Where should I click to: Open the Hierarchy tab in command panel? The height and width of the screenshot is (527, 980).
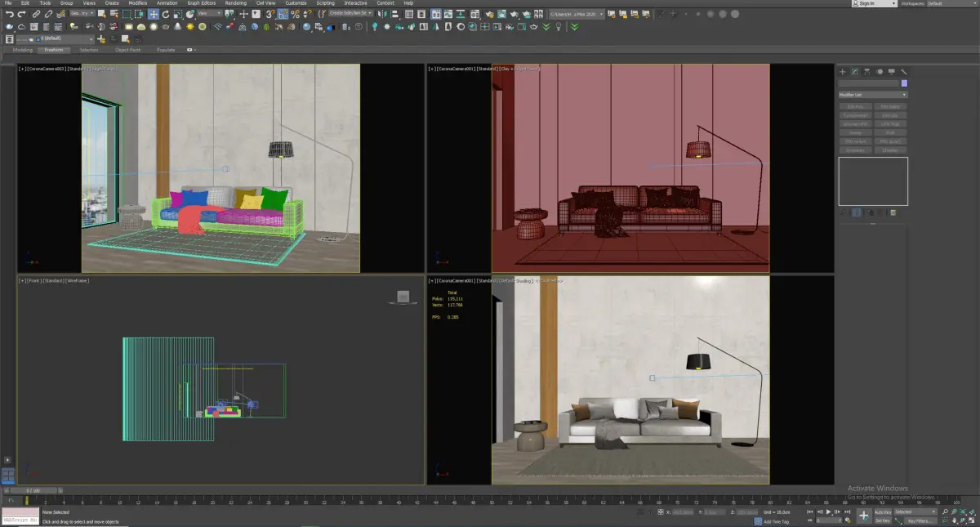tap(867, 72)
